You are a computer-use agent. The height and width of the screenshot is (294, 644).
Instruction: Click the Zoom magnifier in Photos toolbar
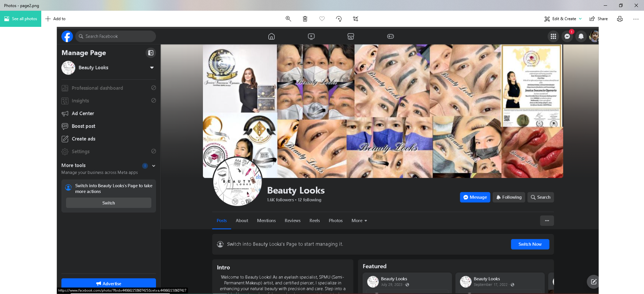tap(288, 19)
